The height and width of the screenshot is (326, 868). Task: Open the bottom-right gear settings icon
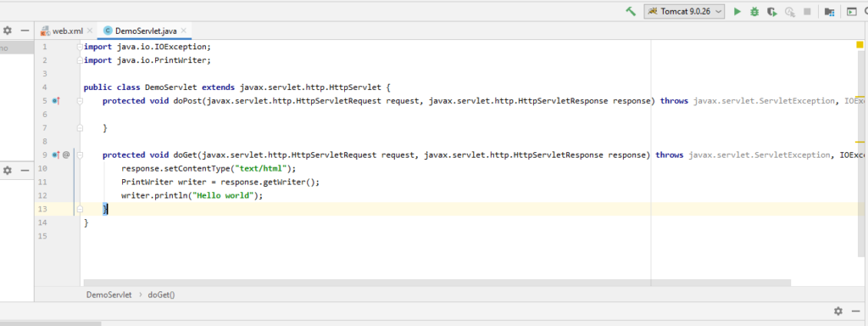coord(838,311)
